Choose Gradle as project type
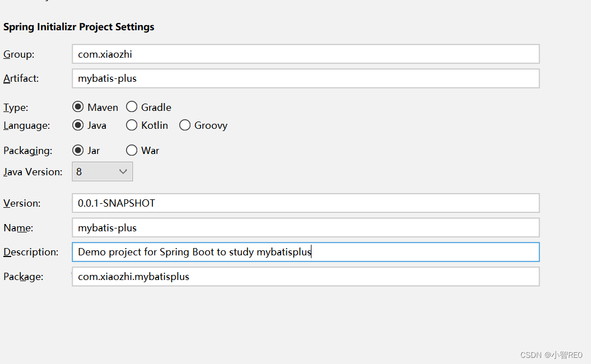 (132, 107)
